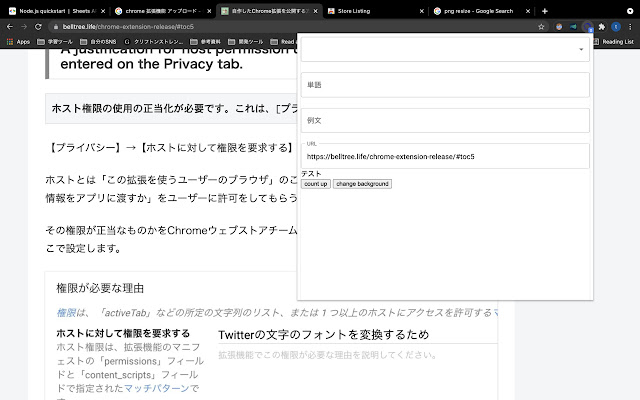
Task: Open a new browser tab
Action: coord(544,11)
